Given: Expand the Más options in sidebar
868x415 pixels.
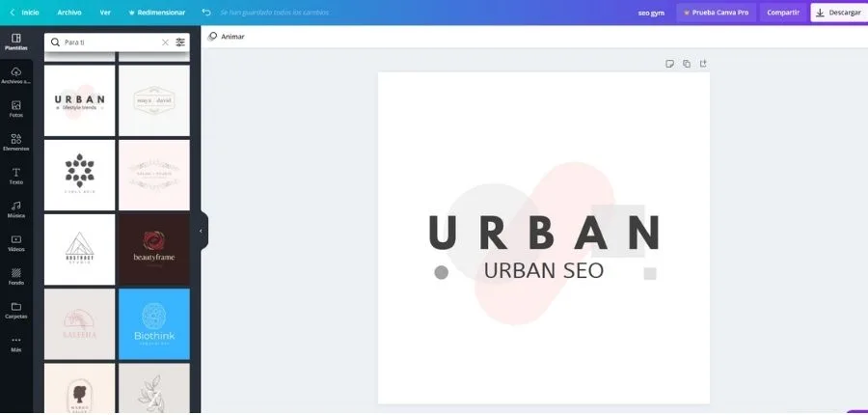Looking at the screenshot, I should click(x=15, y=344).
